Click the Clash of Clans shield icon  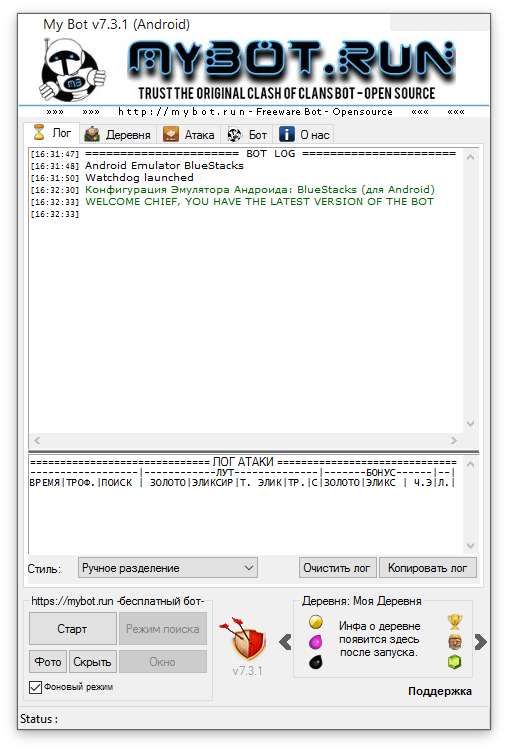(x=244, y=639)
